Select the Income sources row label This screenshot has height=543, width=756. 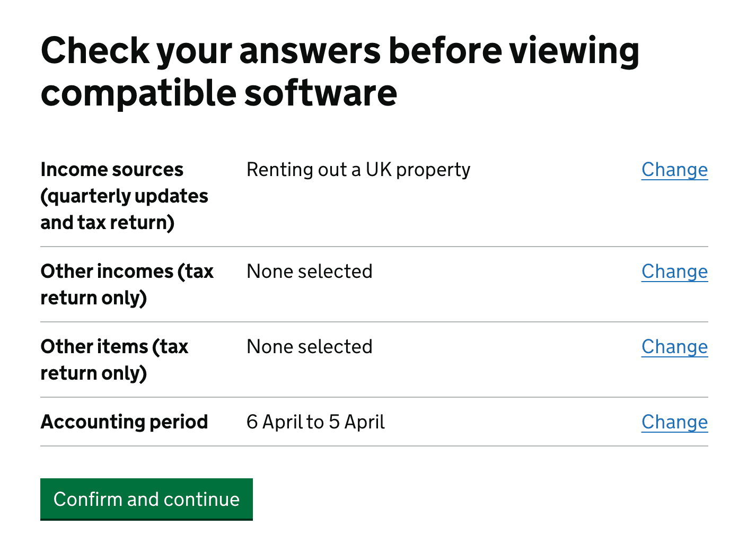point(124,195)
